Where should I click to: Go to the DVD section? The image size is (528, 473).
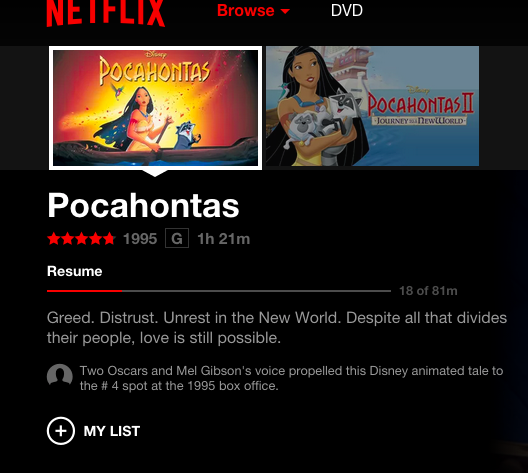[x=346, y=10]
